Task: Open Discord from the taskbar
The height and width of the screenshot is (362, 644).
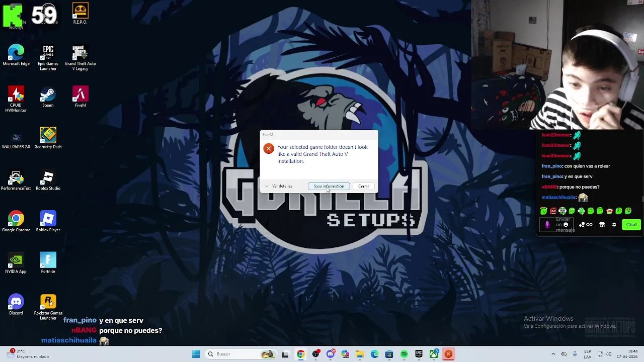Action: pyautogui.click(x=330, y=354)
